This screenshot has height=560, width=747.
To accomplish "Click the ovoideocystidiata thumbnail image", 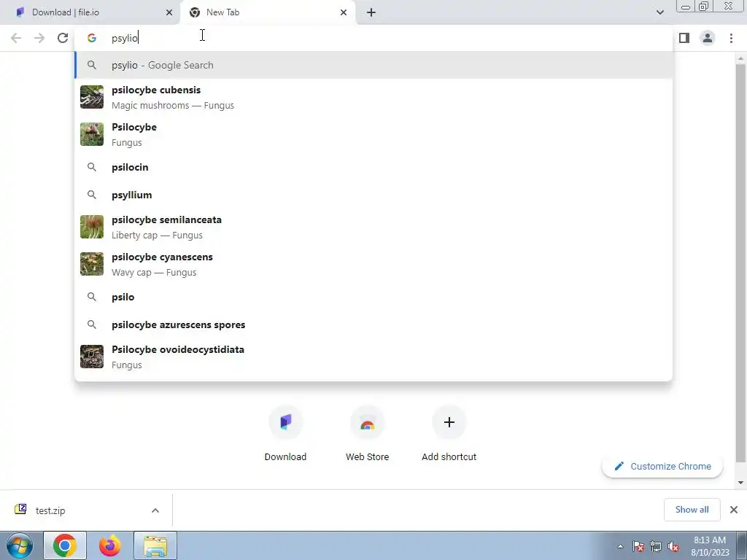I will click(x=92, y=357).
